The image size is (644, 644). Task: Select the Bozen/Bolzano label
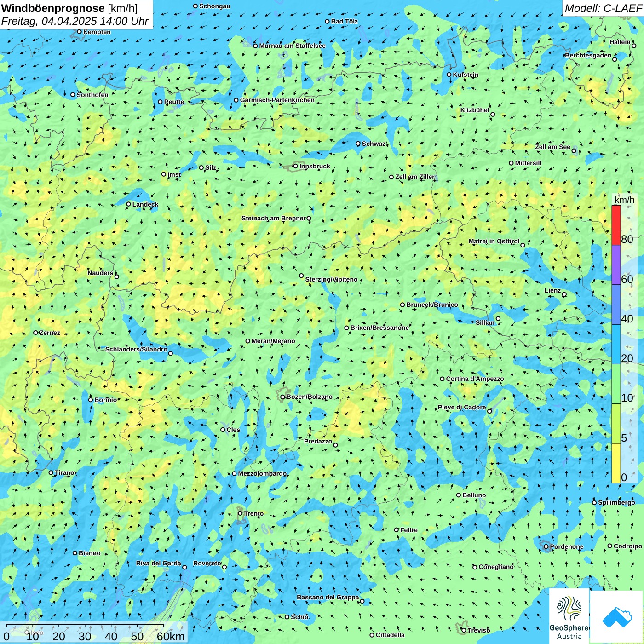click(309, 397)
